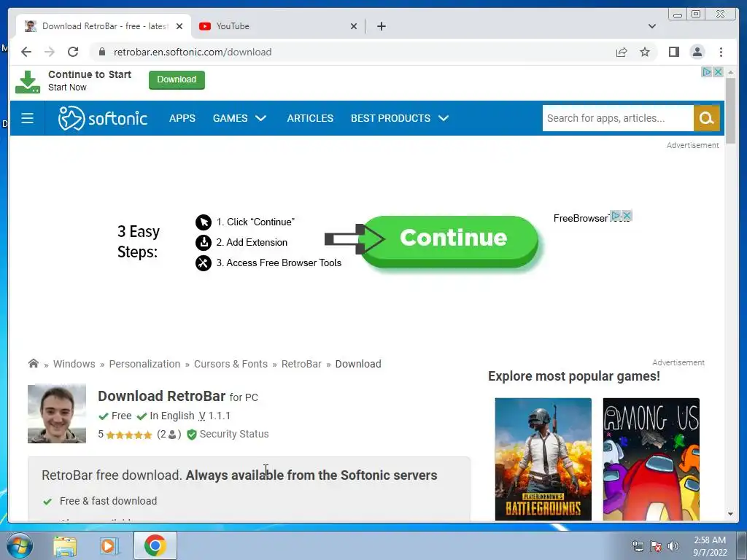The height and width of the screenshot is (560, 747).
Task: Click the Softonic logo
Action: pos(102,118)
